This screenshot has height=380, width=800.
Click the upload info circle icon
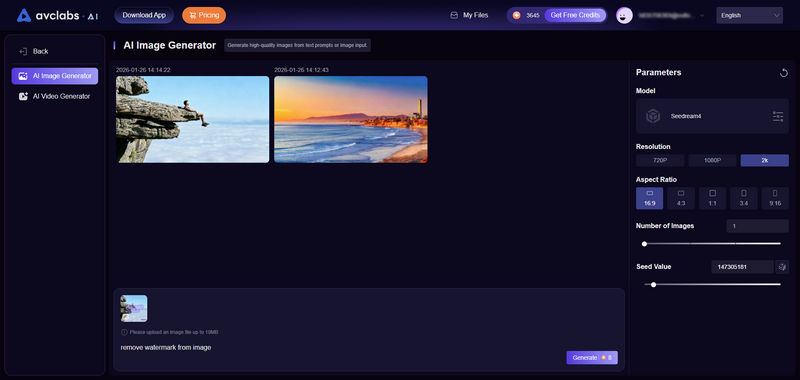[x=124, y=332]
